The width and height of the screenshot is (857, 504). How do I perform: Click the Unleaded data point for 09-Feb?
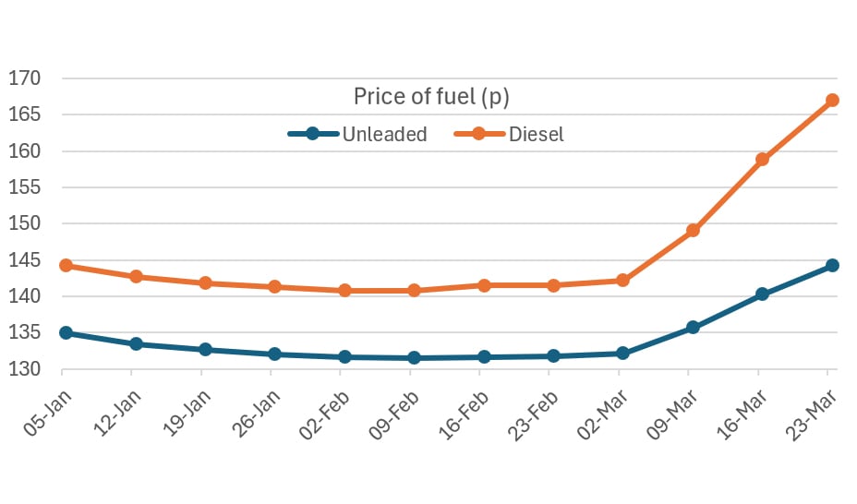(x=414, y=357)
